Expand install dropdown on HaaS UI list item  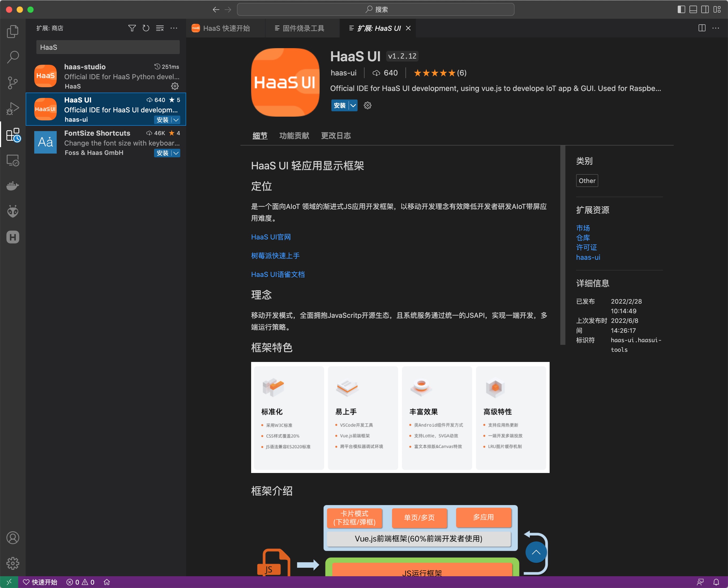point(176,120)
